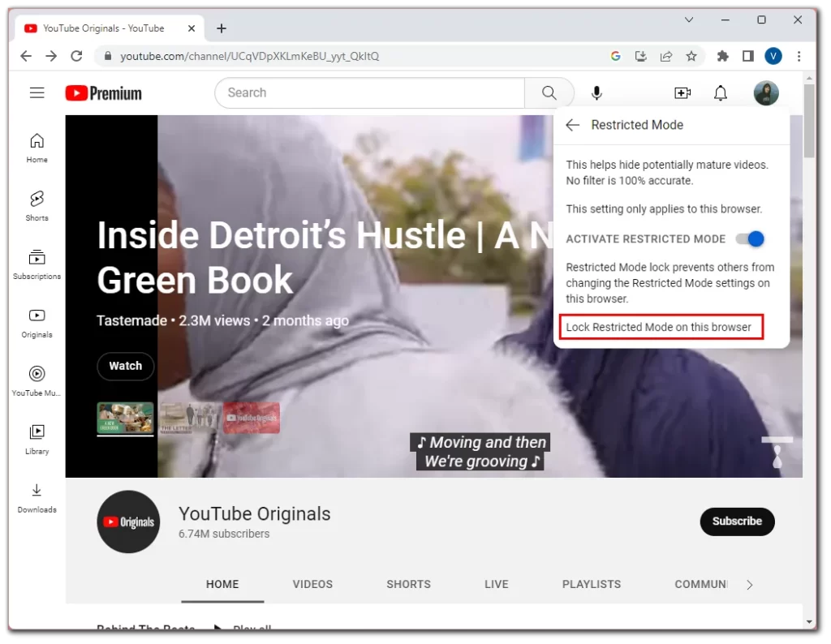Share this page icon in address bar
This screenshot has height=644, width=831.
(666, 56)
